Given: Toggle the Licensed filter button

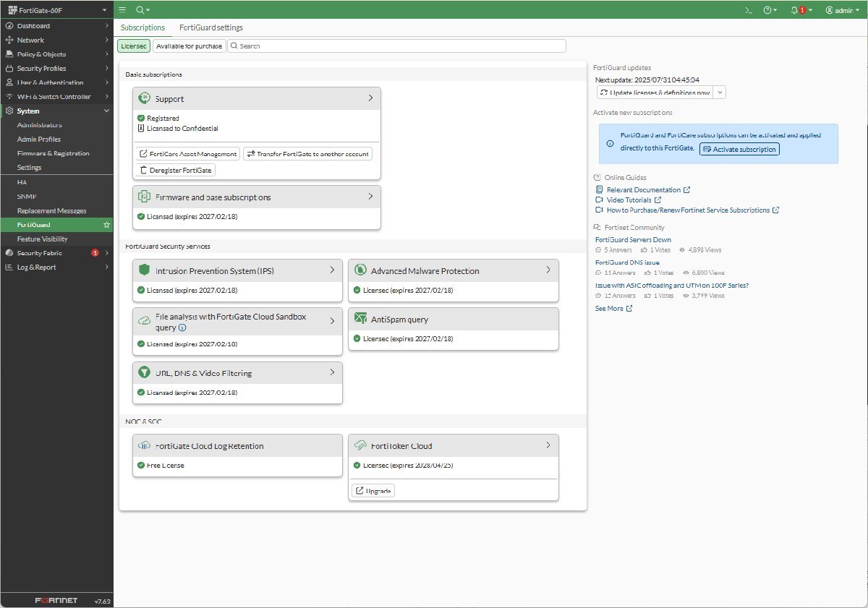Looking at the screenshot, I should (x=134, y=46).
